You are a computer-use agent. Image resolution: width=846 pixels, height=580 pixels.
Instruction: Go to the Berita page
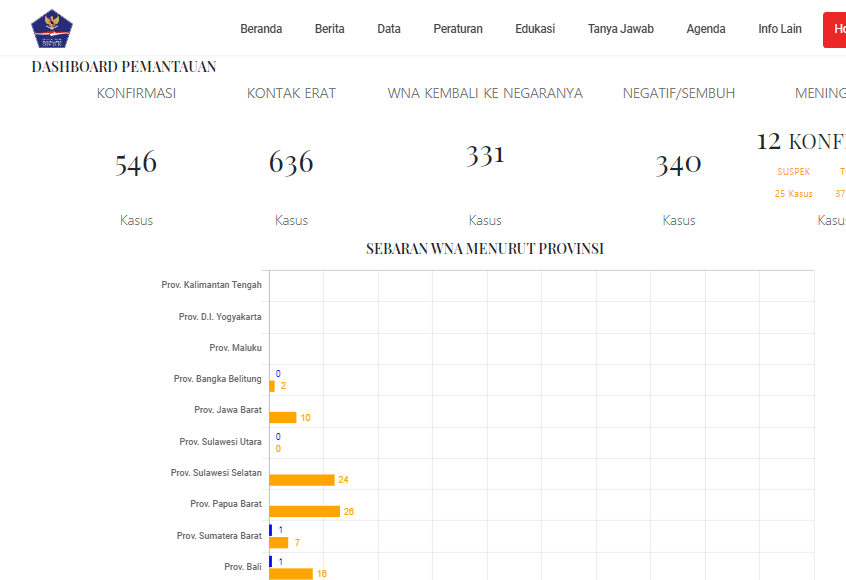(x=329, y=29)
